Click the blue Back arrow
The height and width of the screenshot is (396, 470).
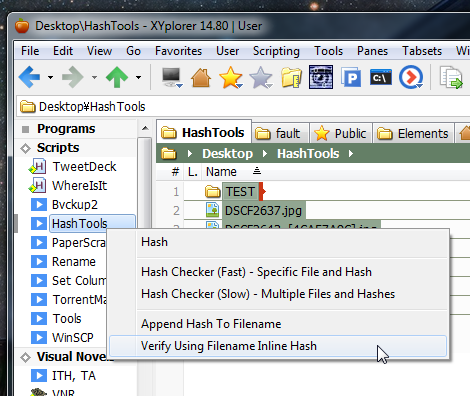click(x=29, y=77)
